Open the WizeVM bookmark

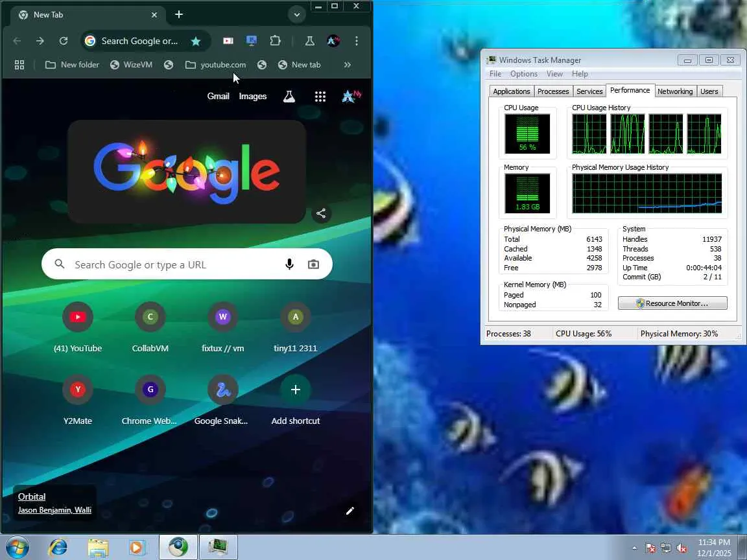tap(132, 65)
